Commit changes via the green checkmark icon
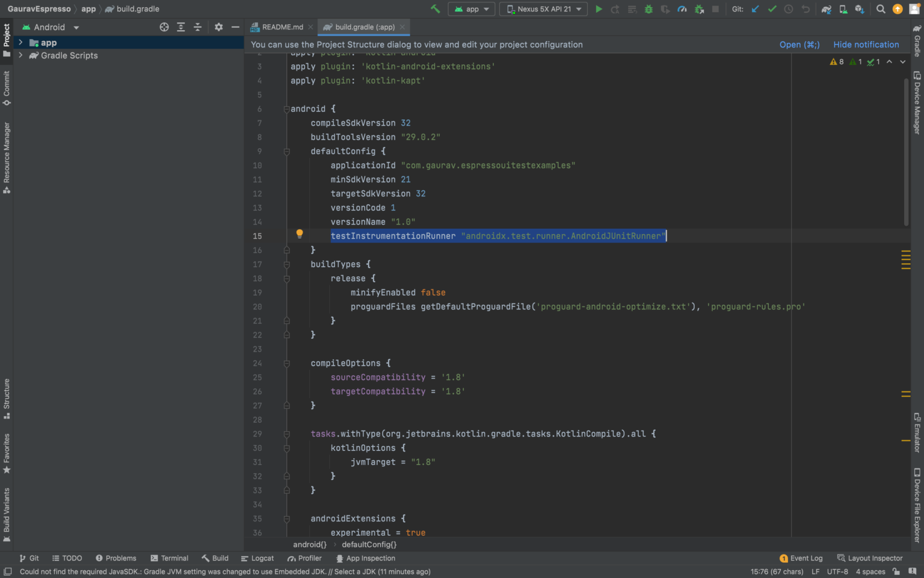 (x=772, y=9)
